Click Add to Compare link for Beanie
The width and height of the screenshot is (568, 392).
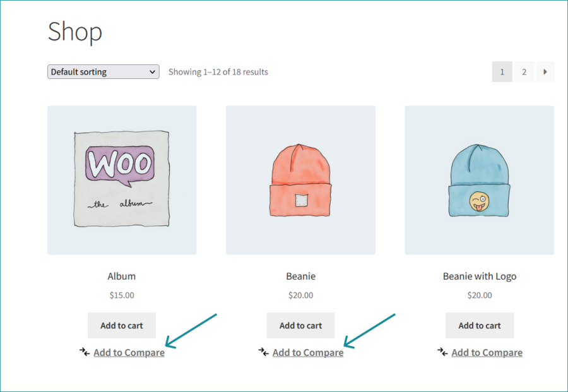(x=308, y=353)
